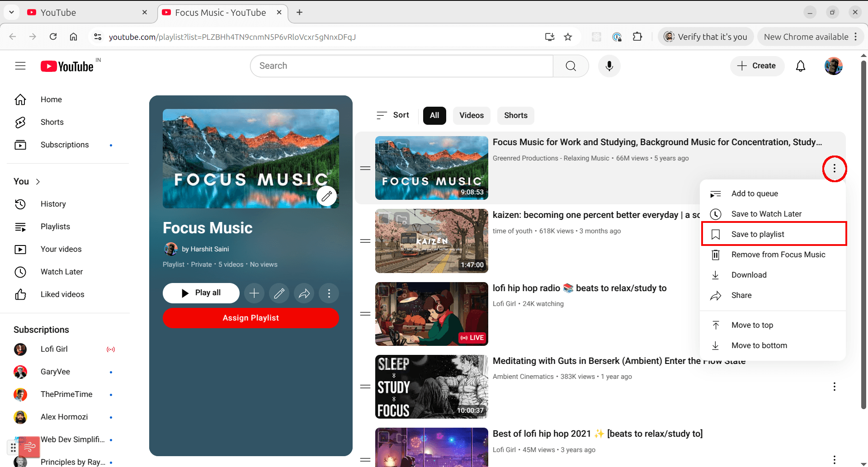Open options for Focus Music video
Screen dimensions: 868x467
(834, 169)
